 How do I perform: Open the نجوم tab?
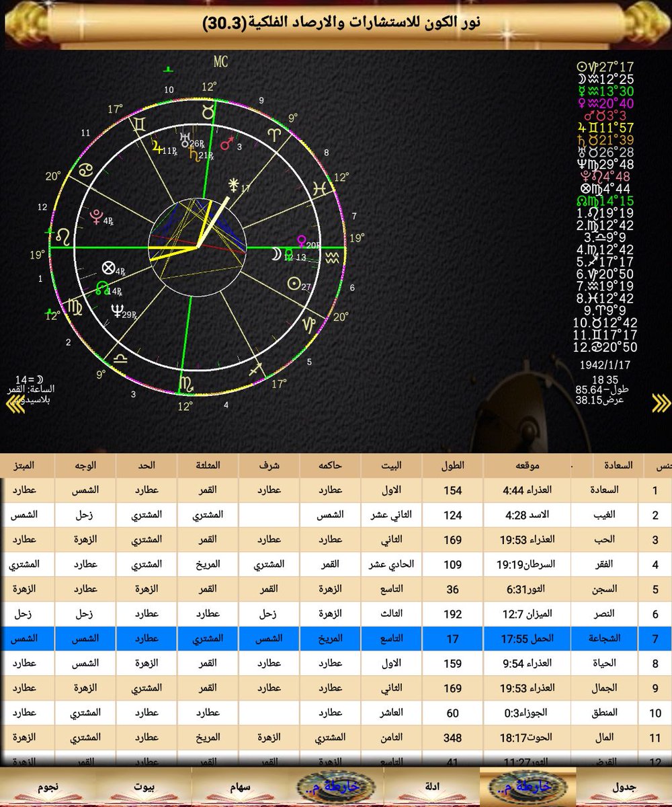point(48,786)
